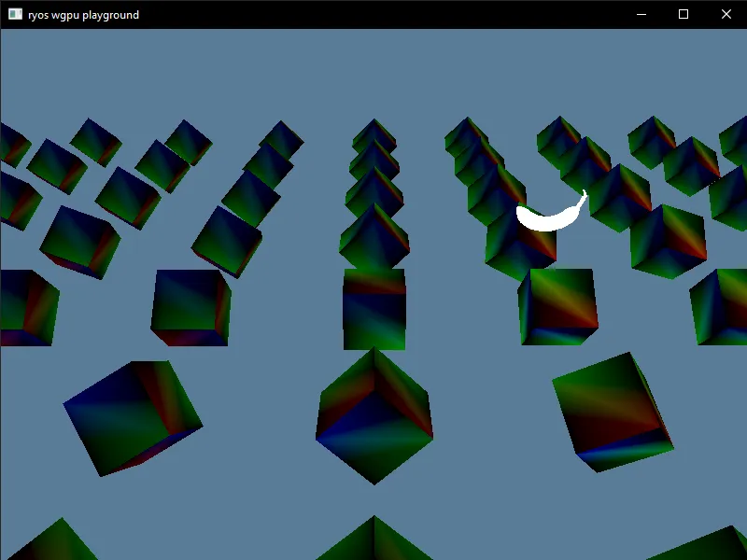The width and height of the screenshot is (747, 560).
Task: Maximize the playground window
Action: (683, 14)
